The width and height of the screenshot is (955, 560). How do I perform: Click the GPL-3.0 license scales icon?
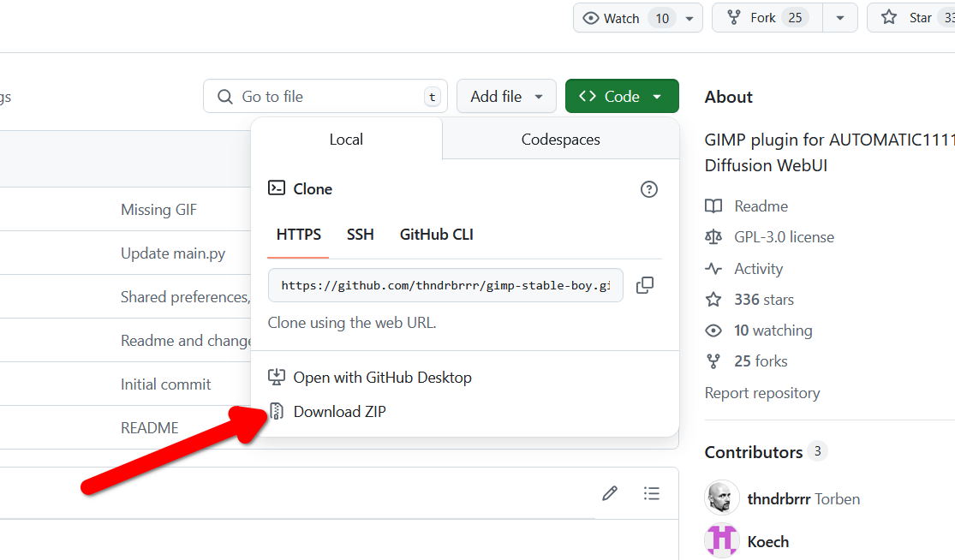714,236
